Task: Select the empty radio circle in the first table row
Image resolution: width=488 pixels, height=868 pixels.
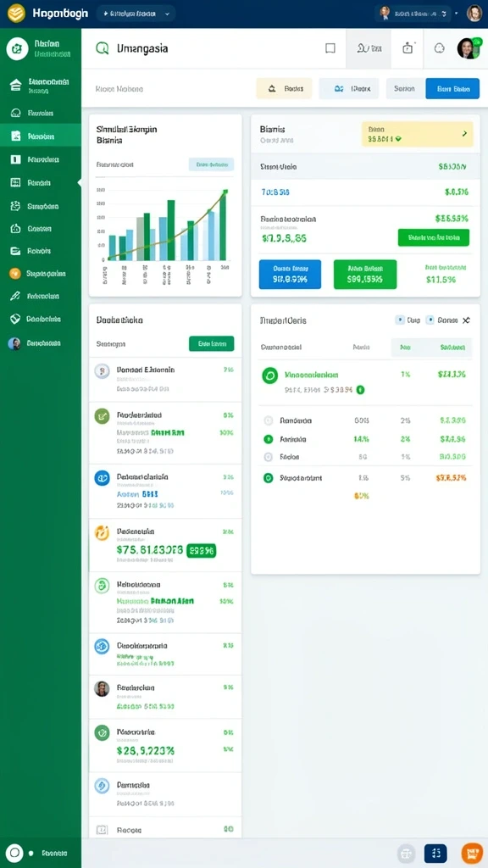Action: (x=269, y=420)
